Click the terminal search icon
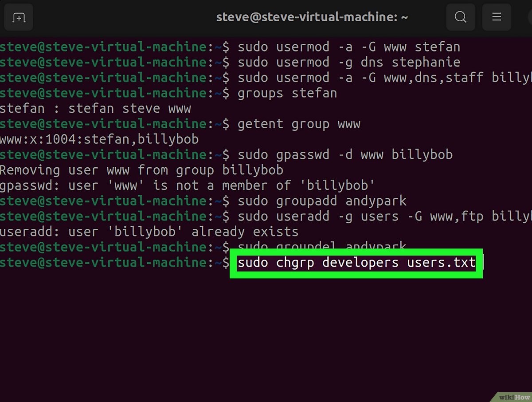The height and width of the screenshot is (402, 532). (461, 18)
